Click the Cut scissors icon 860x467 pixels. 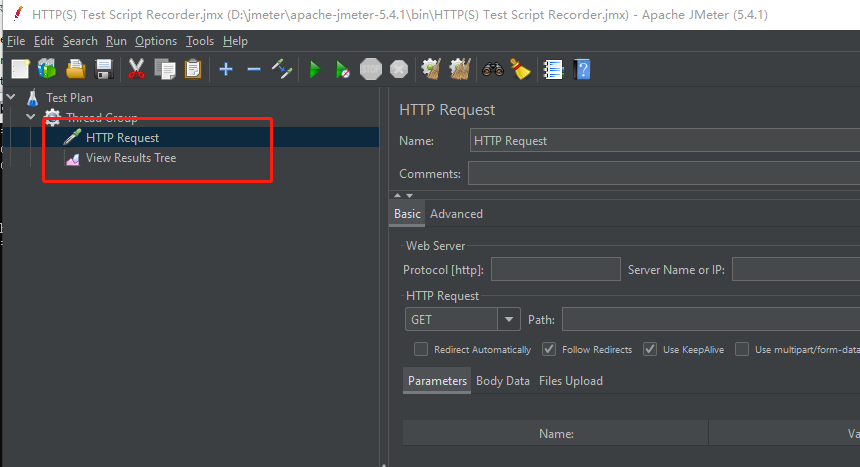[x=136, y=70]
